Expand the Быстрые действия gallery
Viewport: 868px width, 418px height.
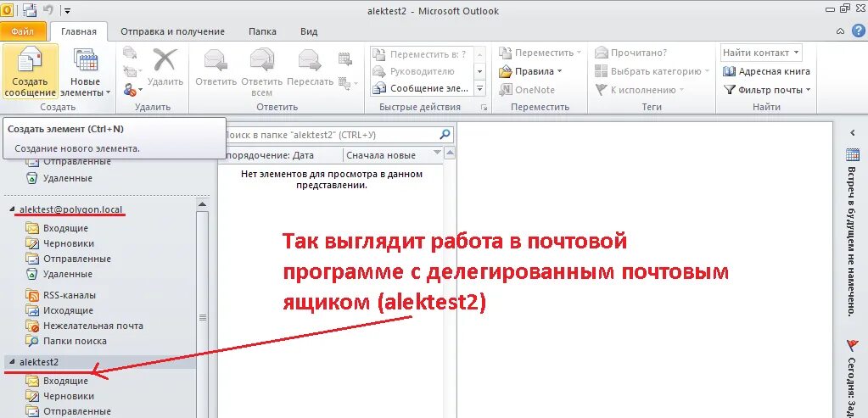tap(480, 88)
